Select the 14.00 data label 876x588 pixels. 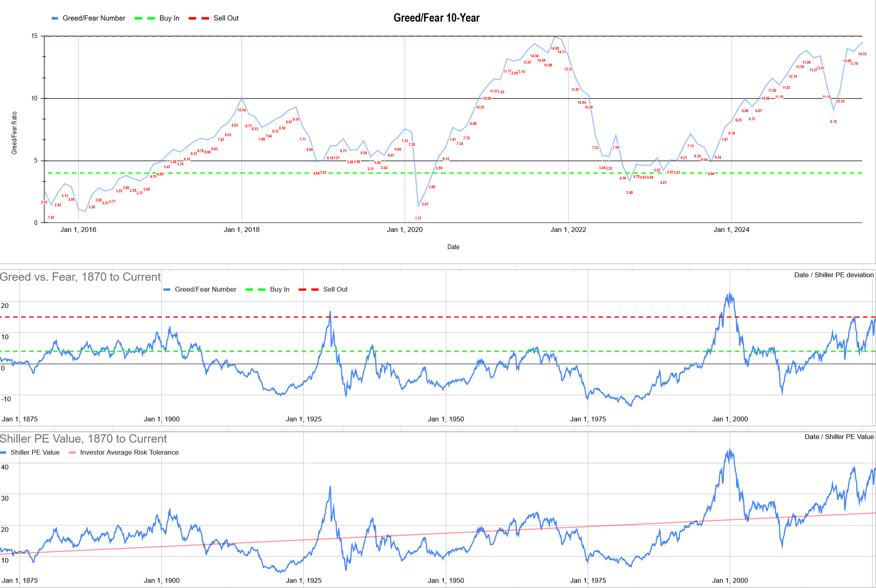(x=847, y=61)
